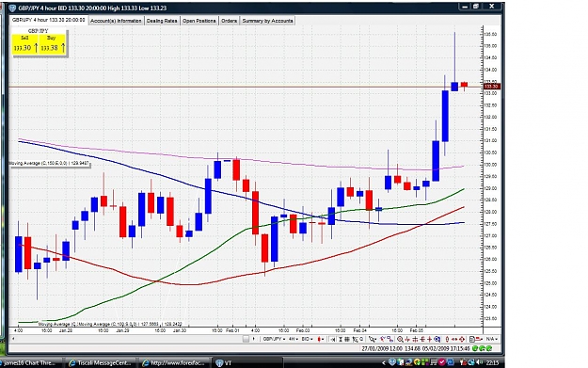Expand hidden tray icons arrow
This screenshot has height=368, width=588.
point(383,362)
